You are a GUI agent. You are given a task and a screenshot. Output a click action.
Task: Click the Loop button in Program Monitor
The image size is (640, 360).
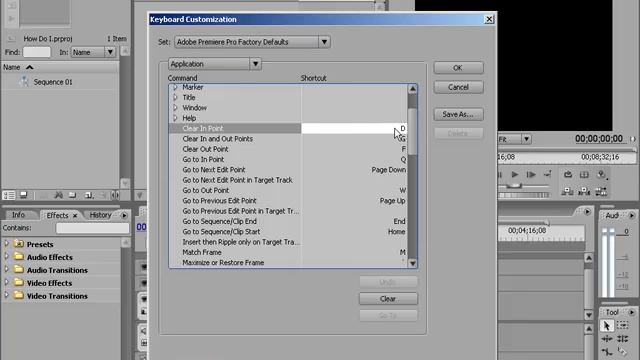[568, 175]
